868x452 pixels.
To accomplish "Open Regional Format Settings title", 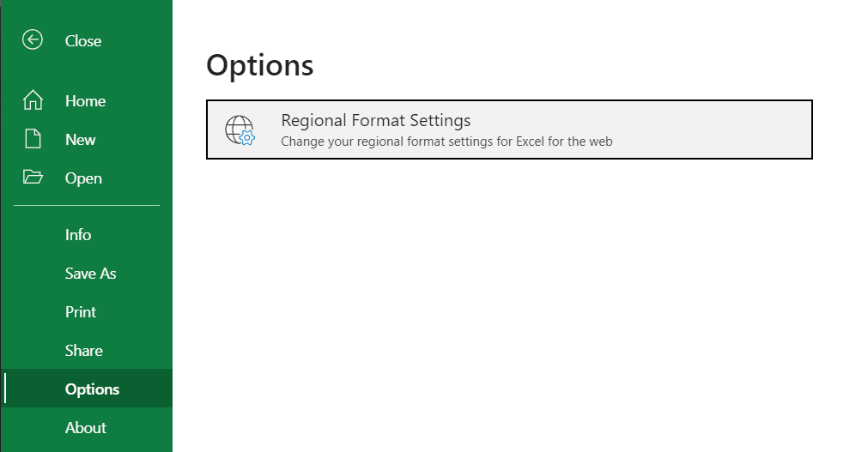I will (x=375, y=121).
